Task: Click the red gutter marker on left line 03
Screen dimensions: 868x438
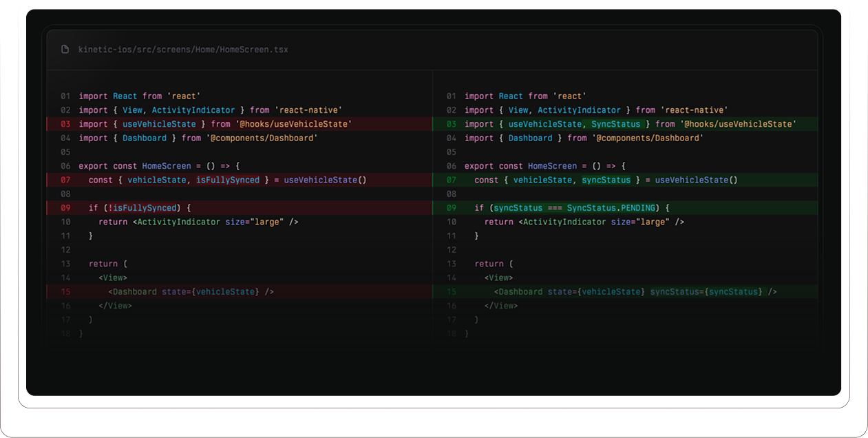Action: click(x=47, y=123)
